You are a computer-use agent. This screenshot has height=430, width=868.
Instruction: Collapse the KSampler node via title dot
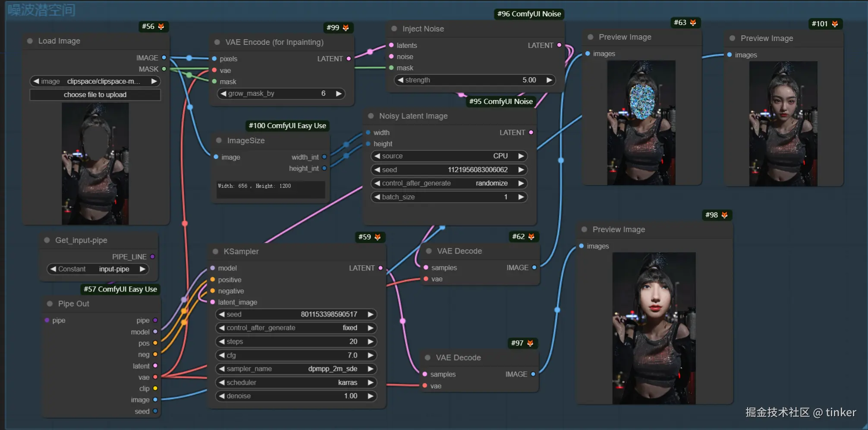coord(215,251)
